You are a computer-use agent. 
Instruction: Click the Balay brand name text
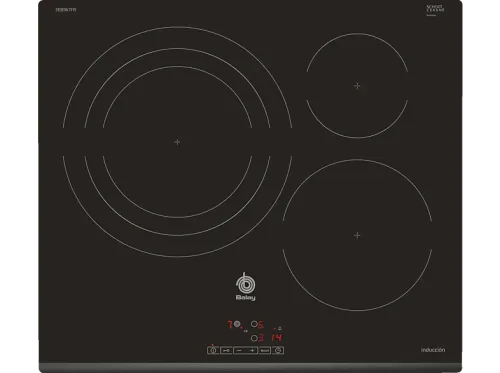246,298
